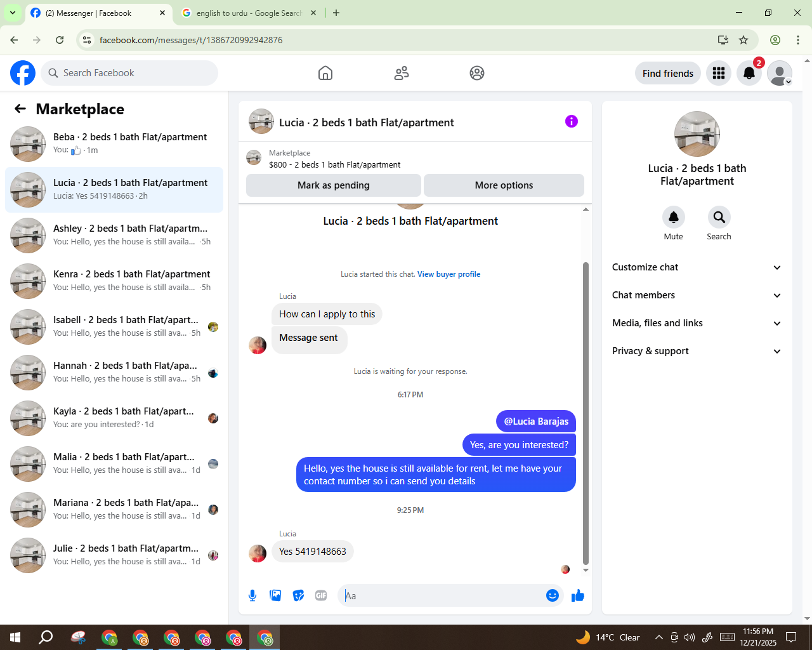This screenshot has width=812, height=650.
Task: Click the browser address bar URL
Action: click(191, 40)
